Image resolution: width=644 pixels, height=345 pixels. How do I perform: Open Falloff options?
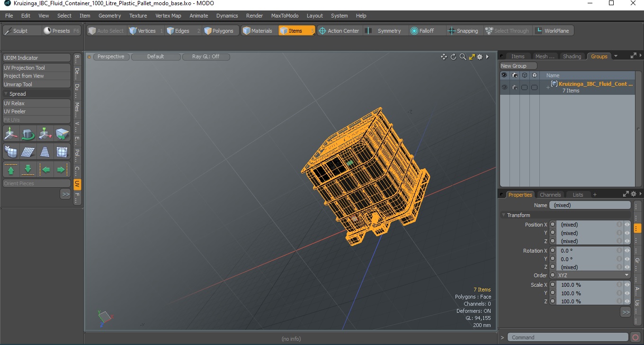pyautogui.click(x=427, y=31)
